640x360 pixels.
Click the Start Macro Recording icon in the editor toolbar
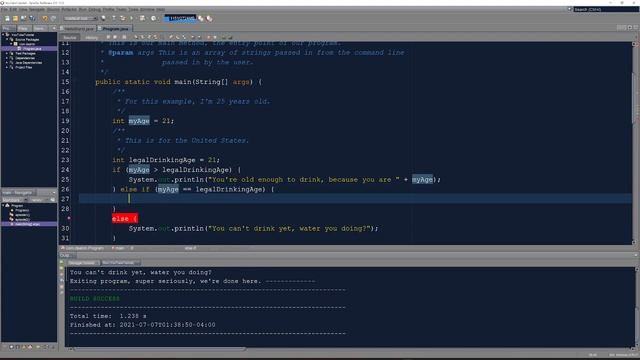(x=209, y=37)
